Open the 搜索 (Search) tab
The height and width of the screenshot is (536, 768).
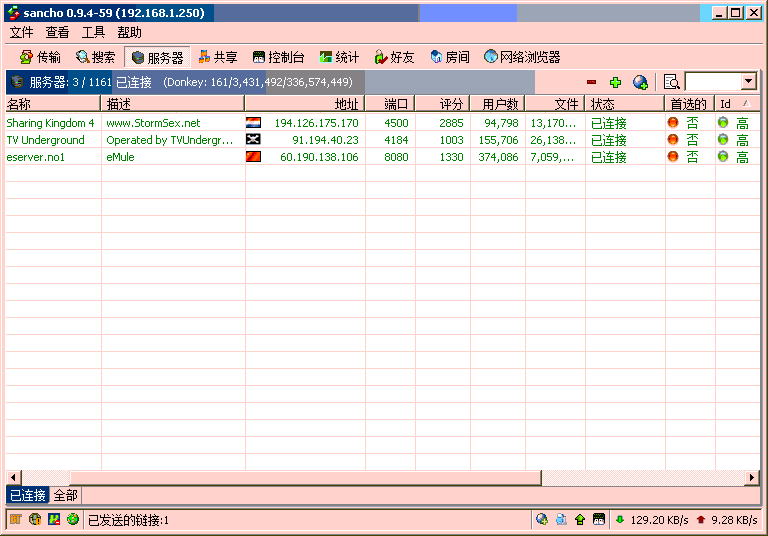tap(95, 57)
